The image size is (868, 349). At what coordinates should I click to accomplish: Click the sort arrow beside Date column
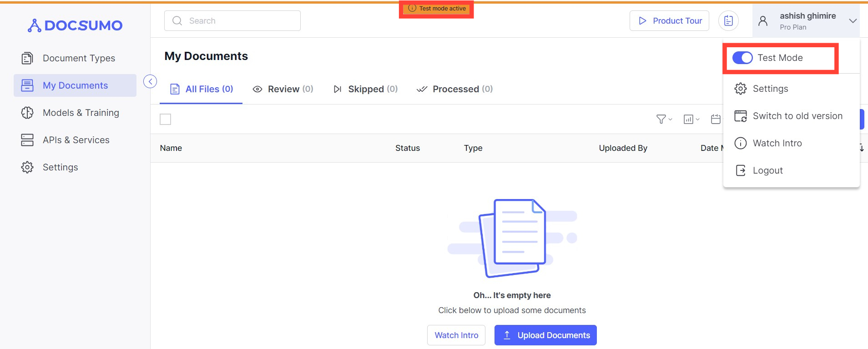point(862,148)
